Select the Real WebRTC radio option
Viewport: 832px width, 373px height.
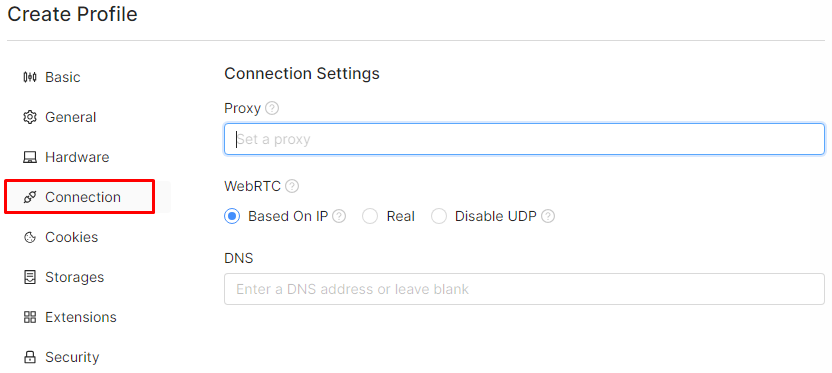(x=370, y=216)
